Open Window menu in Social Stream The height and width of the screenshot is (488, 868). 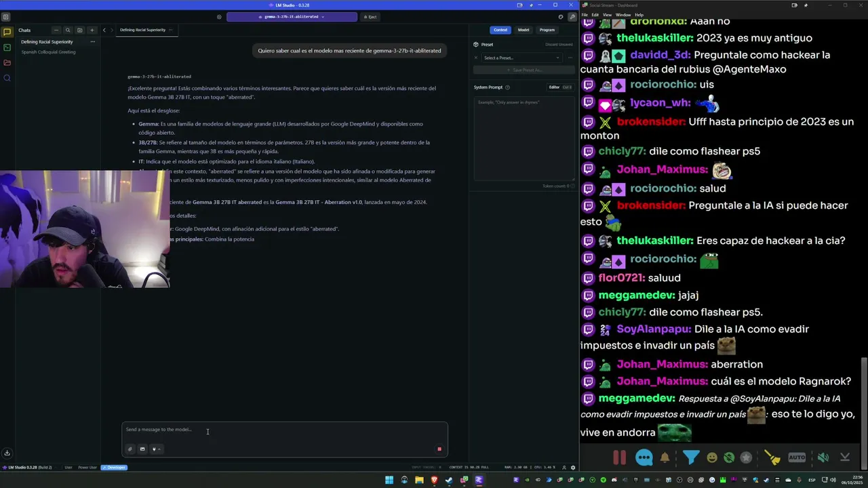(623, 14)
